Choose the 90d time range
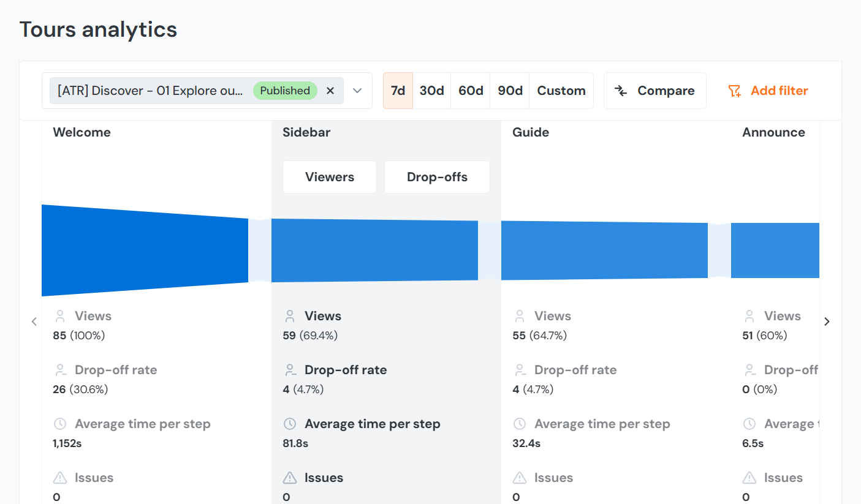Viewport: 861px width, 504px height. click(510, 91)
